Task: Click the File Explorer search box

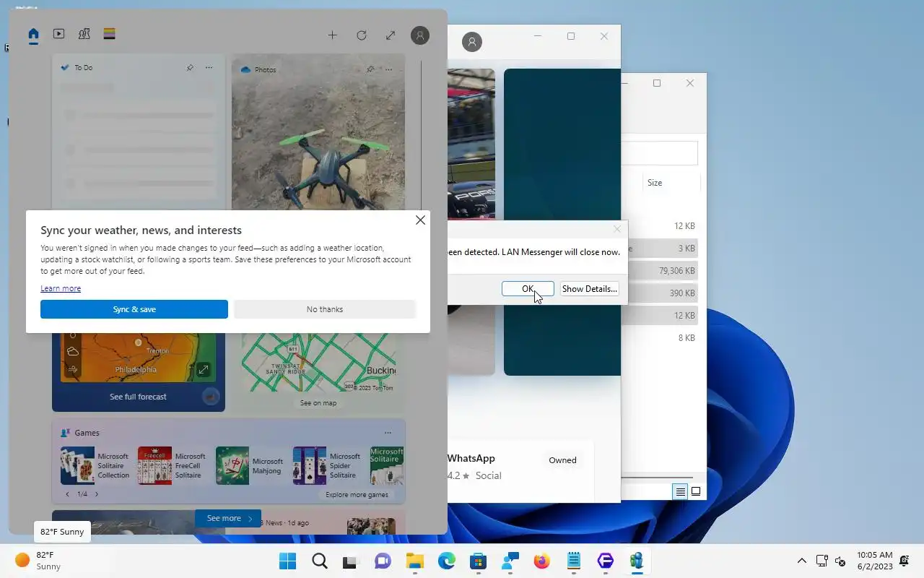Action: coord(659,153)
